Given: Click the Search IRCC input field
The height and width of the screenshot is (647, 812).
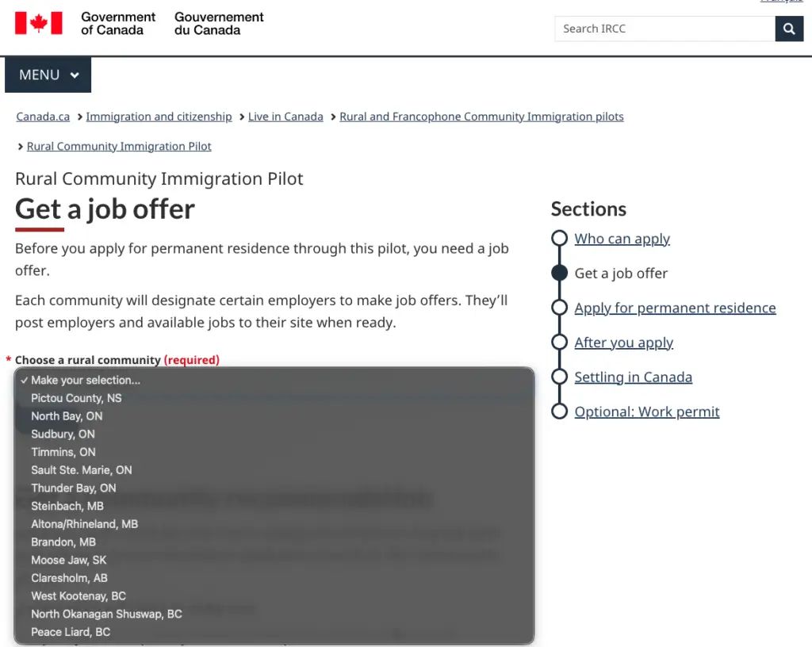Looking at the screenshot, I should click(x=665, y=29).
